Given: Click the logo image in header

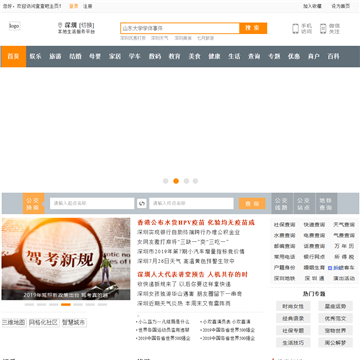Looking at the screenshot, I should 15,26.
